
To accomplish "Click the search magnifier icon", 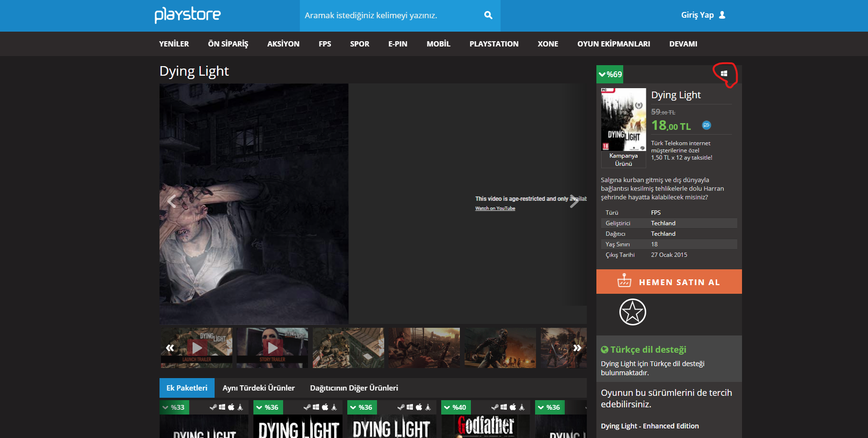I will pos(488,15).
